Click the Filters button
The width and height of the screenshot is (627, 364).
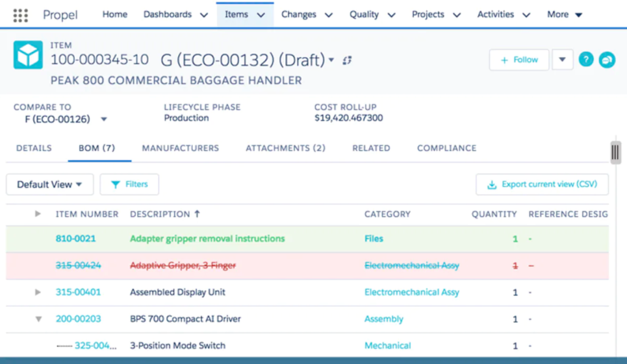[129, 184]
